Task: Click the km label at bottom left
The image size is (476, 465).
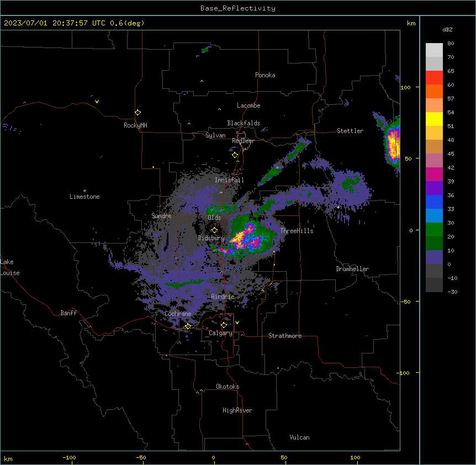Action: coord(8,458)
